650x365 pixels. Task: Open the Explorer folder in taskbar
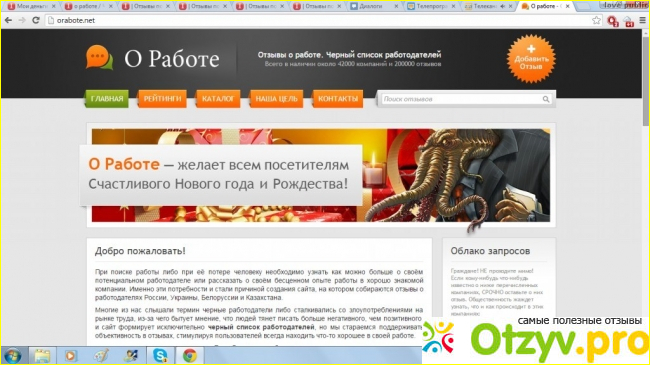42,355
